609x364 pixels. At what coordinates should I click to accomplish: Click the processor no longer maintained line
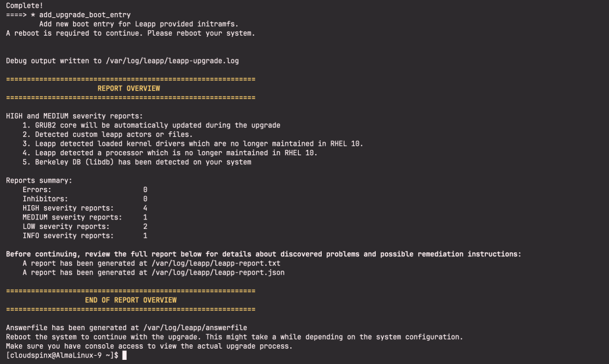click(x=169, y=153)
